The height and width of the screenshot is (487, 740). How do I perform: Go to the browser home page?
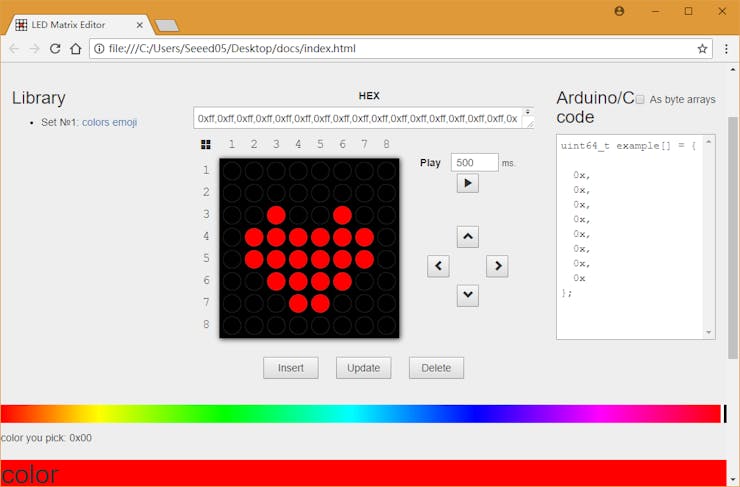click(x=76, y=48)
